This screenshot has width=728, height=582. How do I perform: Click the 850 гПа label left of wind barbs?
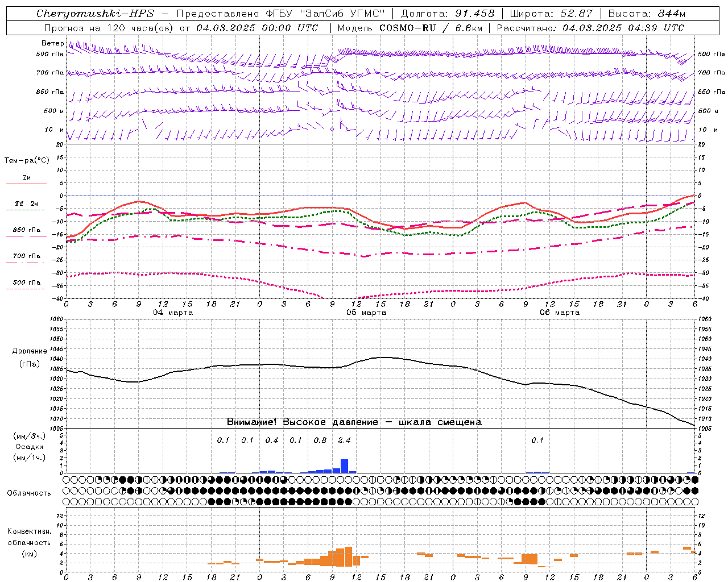pos(50,92)
